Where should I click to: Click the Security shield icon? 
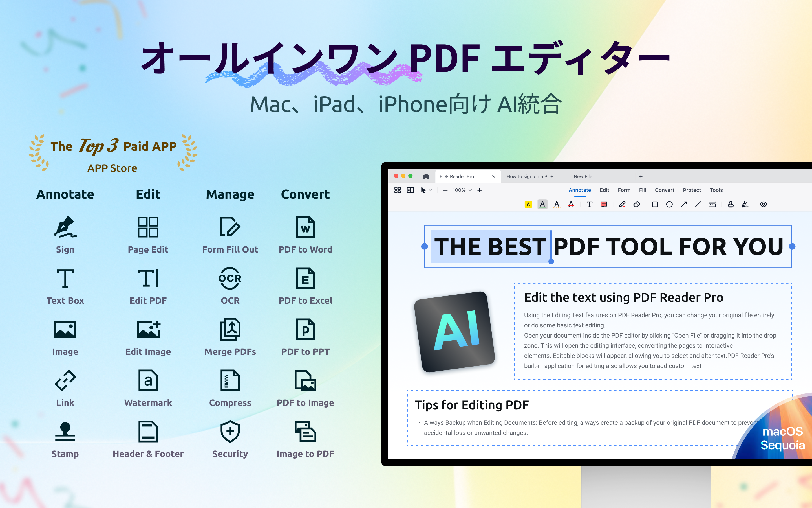point(230,432)
